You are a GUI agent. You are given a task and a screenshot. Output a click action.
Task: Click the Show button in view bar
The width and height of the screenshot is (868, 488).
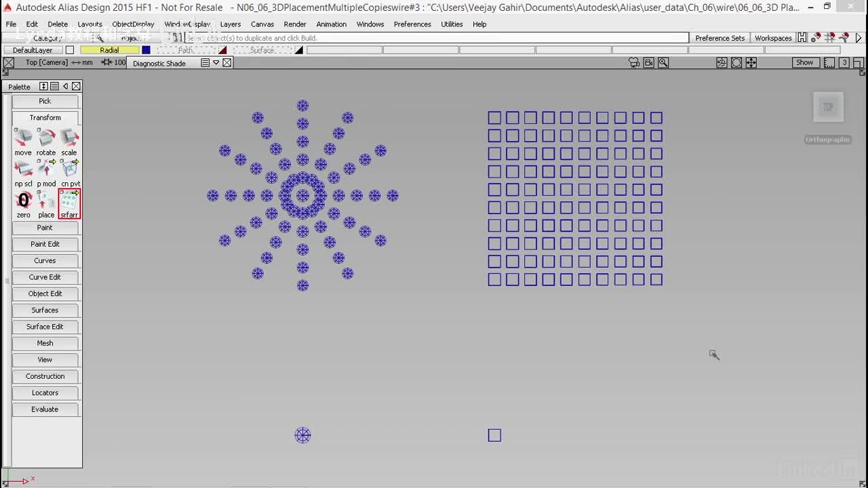pos(804,62)
